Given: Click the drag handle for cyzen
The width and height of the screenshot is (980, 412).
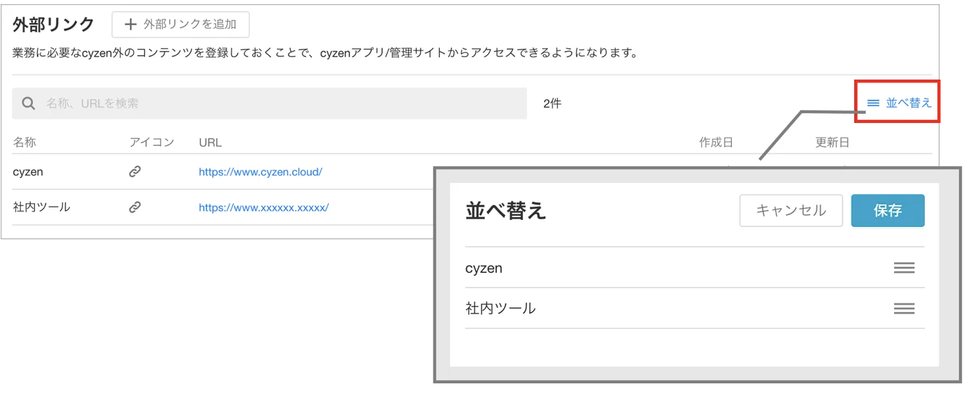Looking at the screenshot, I should tap(904, 267).
